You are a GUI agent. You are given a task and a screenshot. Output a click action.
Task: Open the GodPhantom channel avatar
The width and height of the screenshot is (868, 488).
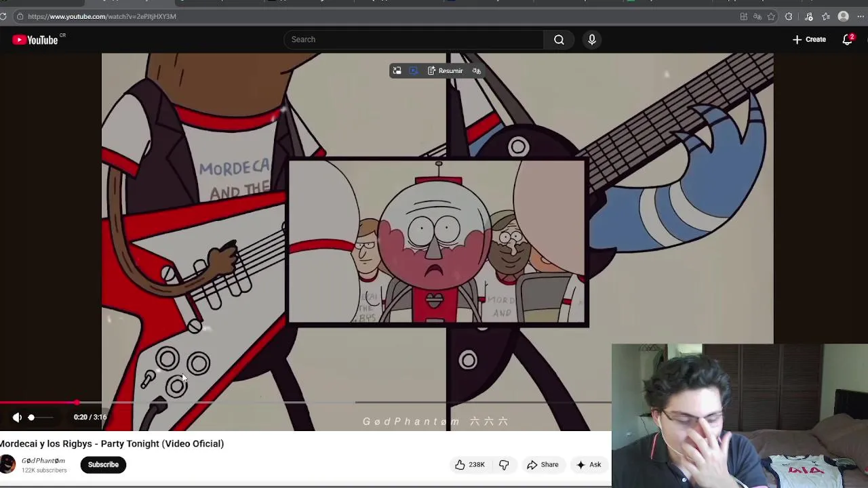[7, 464]
